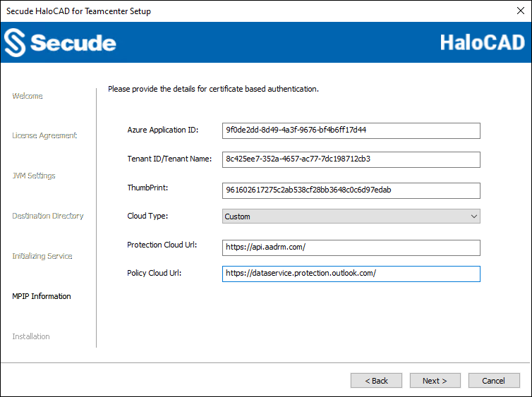This screenshot has width=532, height=397.
Task: Click the Next button
Action: point(435,381)
